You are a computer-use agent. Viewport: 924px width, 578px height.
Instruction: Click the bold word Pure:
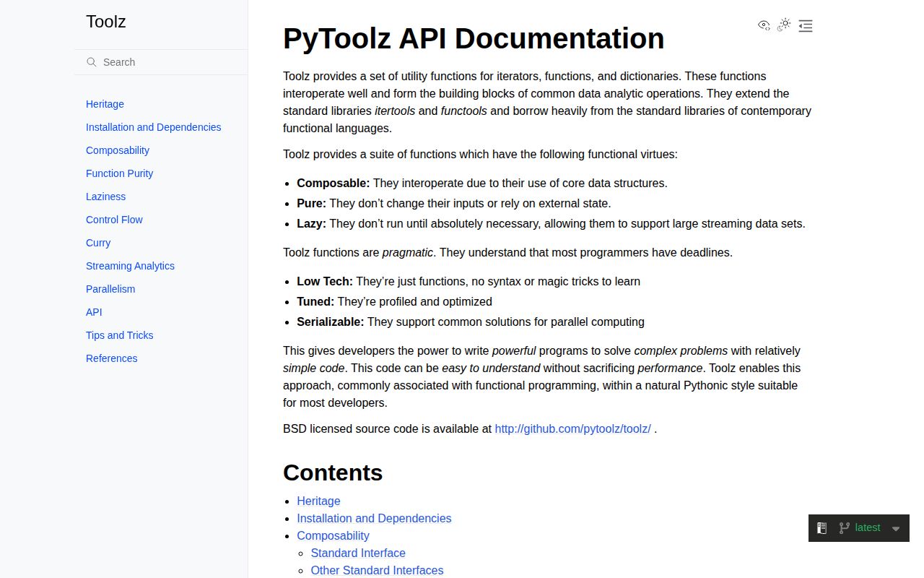tap(311, 203)
